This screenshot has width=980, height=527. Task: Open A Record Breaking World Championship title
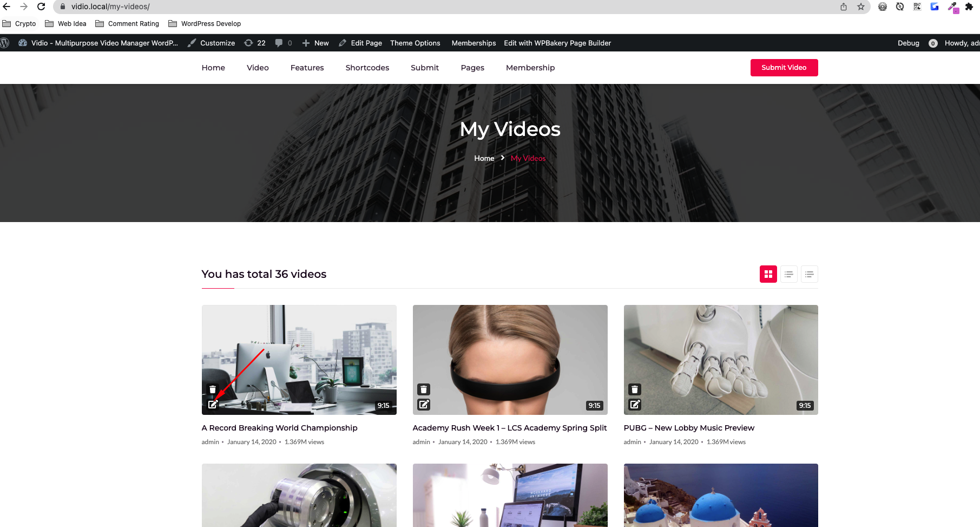pos(280,428)
